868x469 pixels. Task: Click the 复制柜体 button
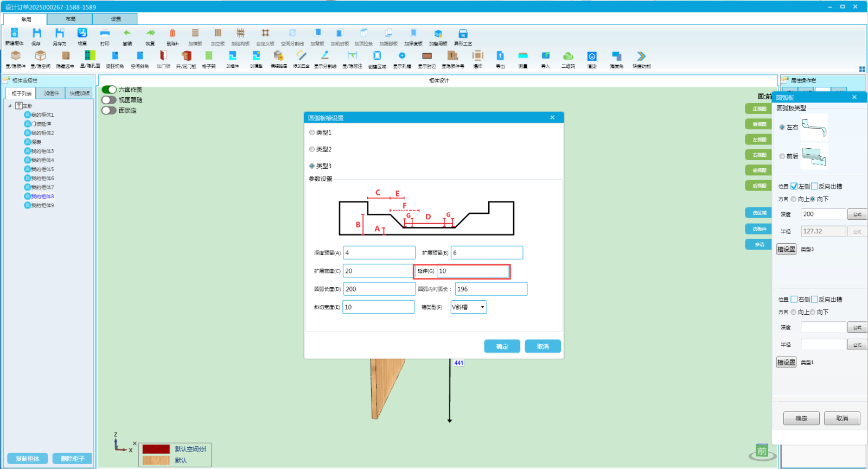click(28, 459)
